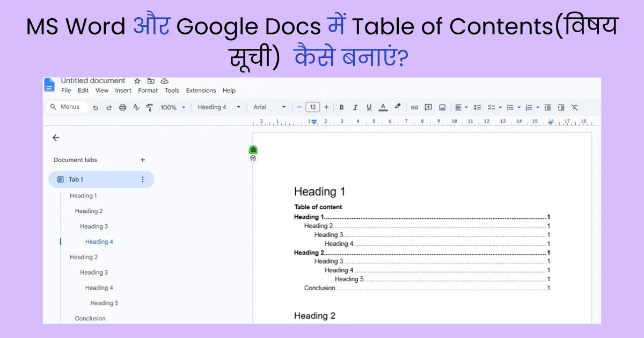Open the numbered list options arrow

(x=538, y=107)
